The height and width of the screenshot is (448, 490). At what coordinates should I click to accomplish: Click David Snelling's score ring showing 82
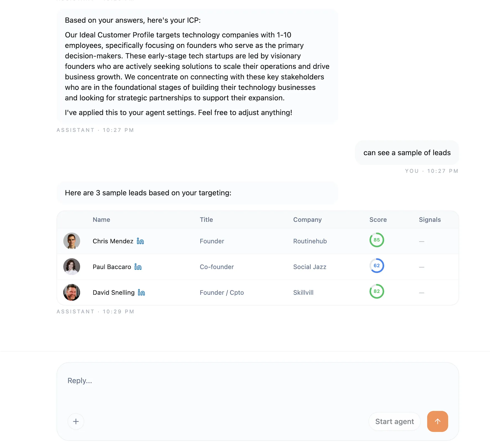coord(377,292)
